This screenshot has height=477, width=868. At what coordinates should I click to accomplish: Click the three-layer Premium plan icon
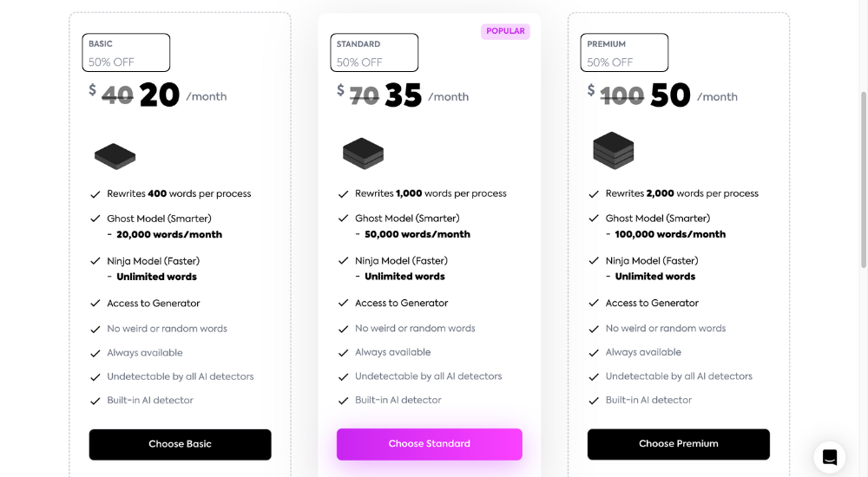pos(614,151)
